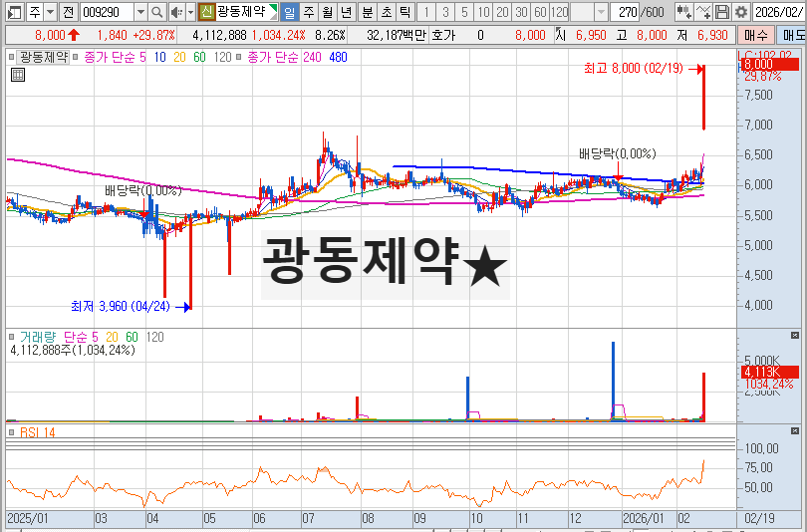Click the add indicator line icon
Screen dimensions: 807x532
coord(703,12)
